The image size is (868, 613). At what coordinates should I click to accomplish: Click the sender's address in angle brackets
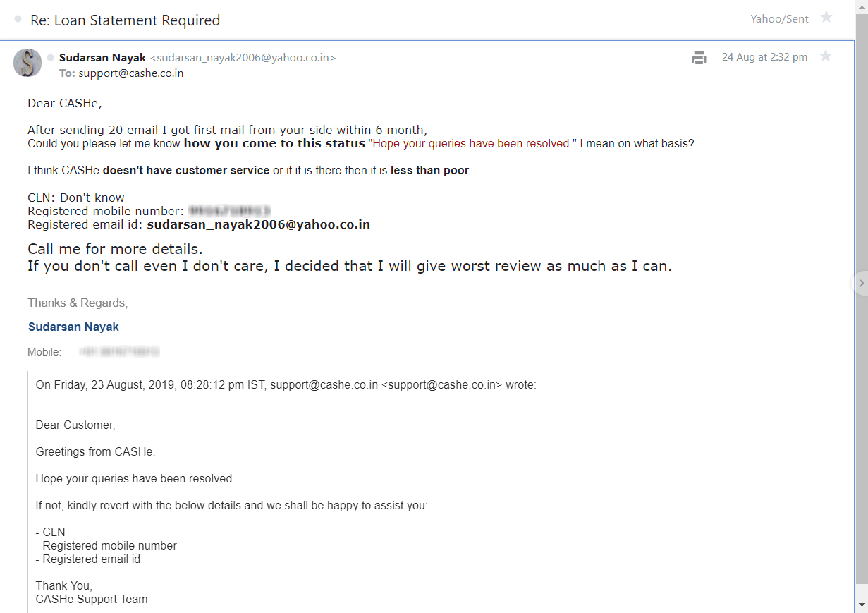coord(243,58)
